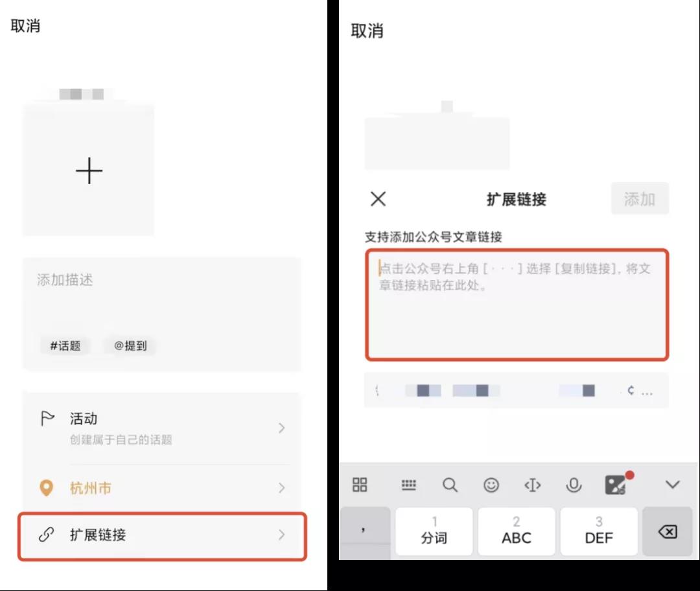The height and width of the screenshot is (591, 700).
Task: Open the 杭州市 location chevron
Action: tap(281, 488)
